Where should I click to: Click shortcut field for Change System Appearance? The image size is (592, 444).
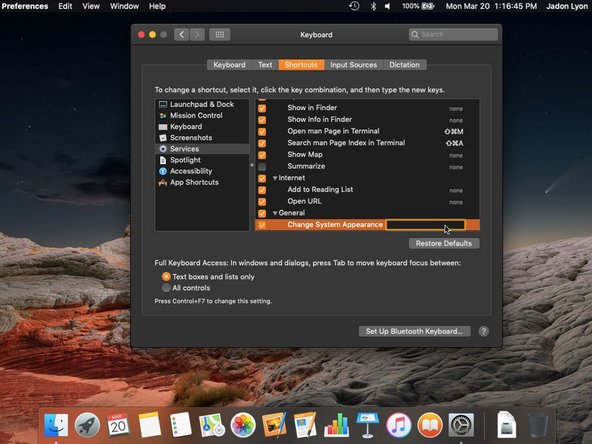point(426,225)
